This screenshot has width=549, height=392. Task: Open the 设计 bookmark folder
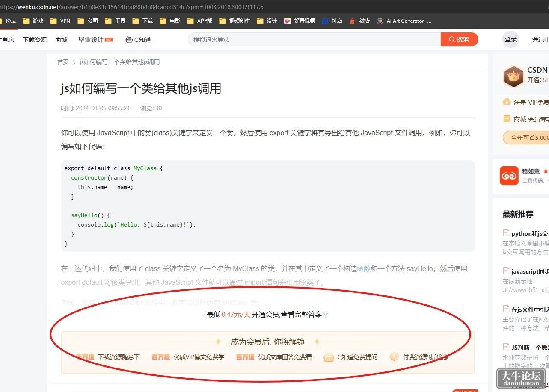pos(267,21)
